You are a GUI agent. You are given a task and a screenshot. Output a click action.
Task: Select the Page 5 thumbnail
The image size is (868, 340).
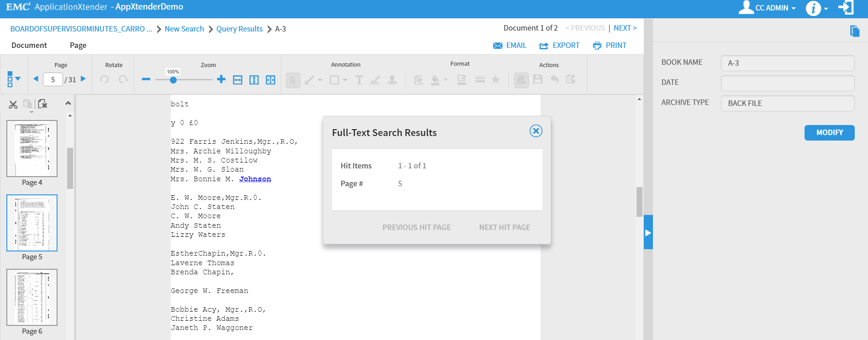point(32,223)
